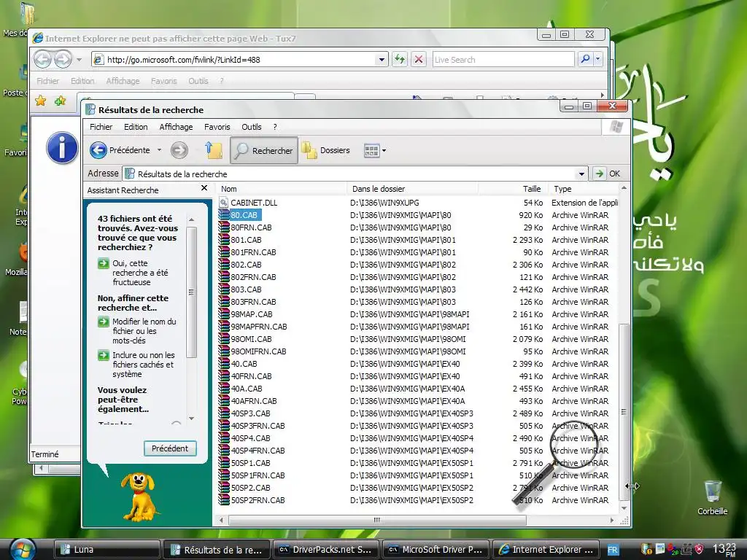Image resolution: width=747 pixels, height=560 pixels.
Task: Click Internet Explorer add to favorites icon
Action: [61, 101]
